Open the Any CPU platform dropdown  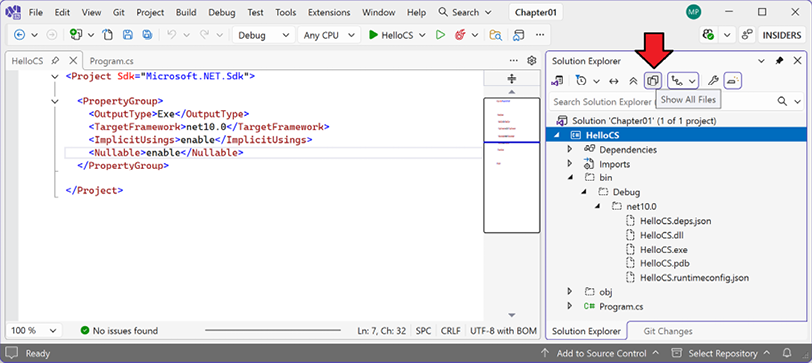point(329,35)
